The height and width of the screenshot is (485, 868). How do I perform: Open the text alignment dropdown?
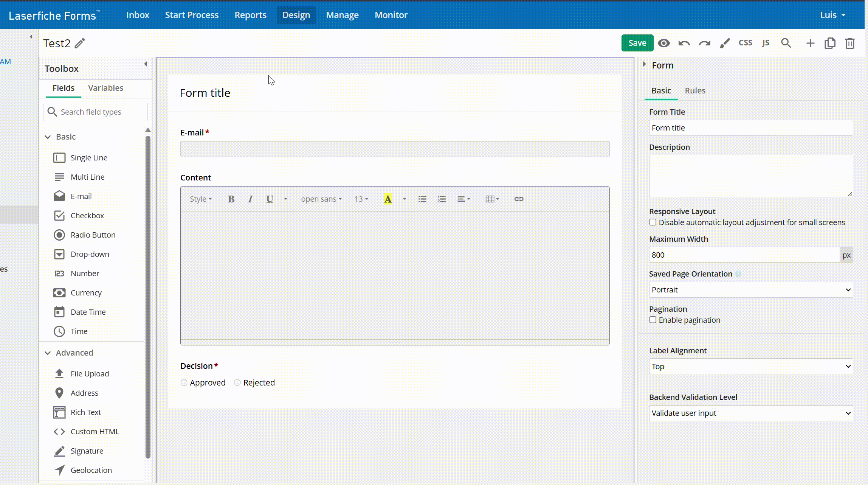463,199
